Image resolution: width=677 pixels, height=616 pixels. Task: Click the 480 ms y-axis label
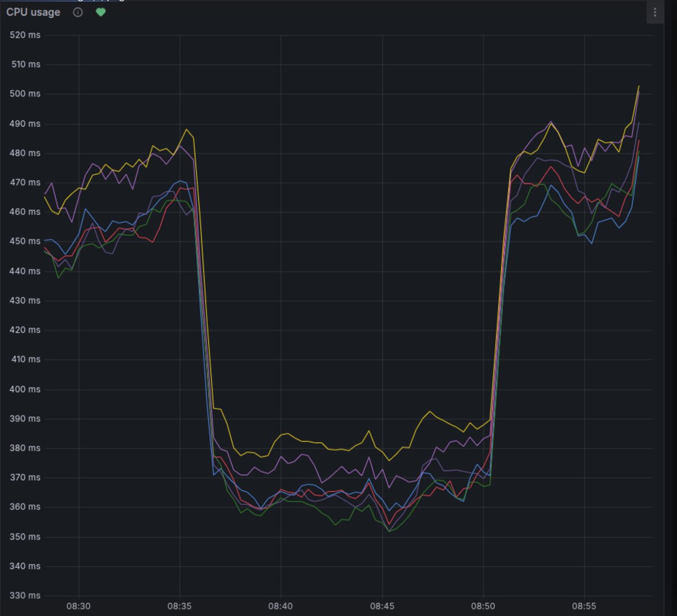coord(26,153)
